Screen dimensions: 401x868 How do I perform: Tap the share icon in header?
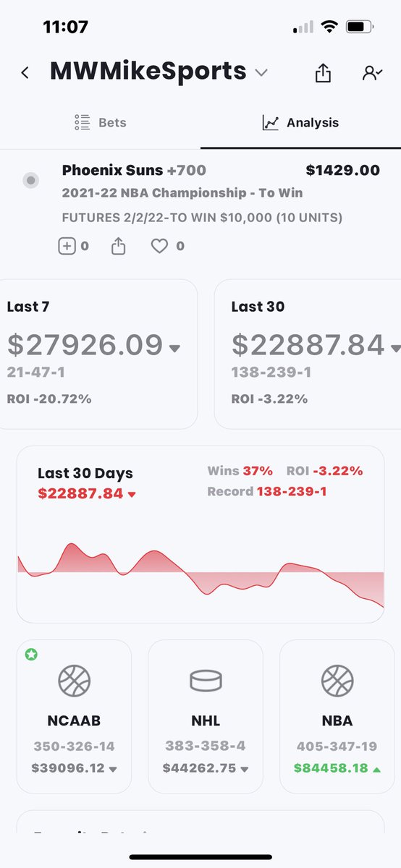coord(323,72)
